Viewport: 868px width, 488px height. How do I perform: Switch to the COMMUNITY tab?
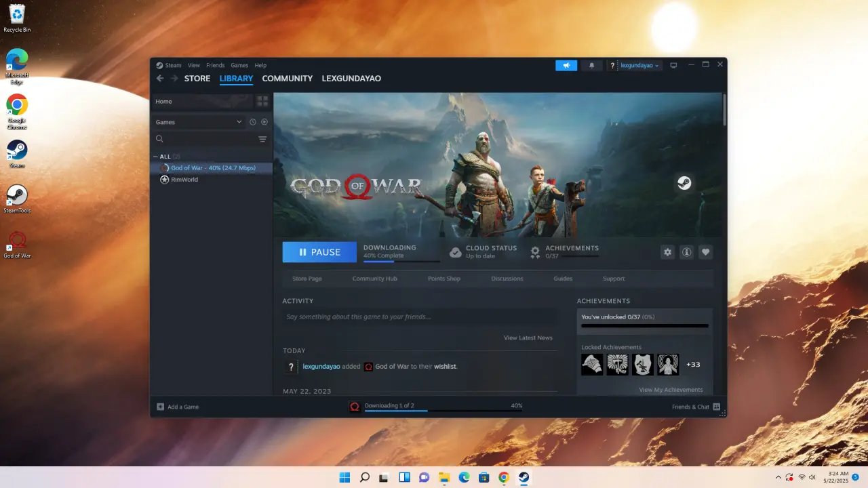coord(288,79)
